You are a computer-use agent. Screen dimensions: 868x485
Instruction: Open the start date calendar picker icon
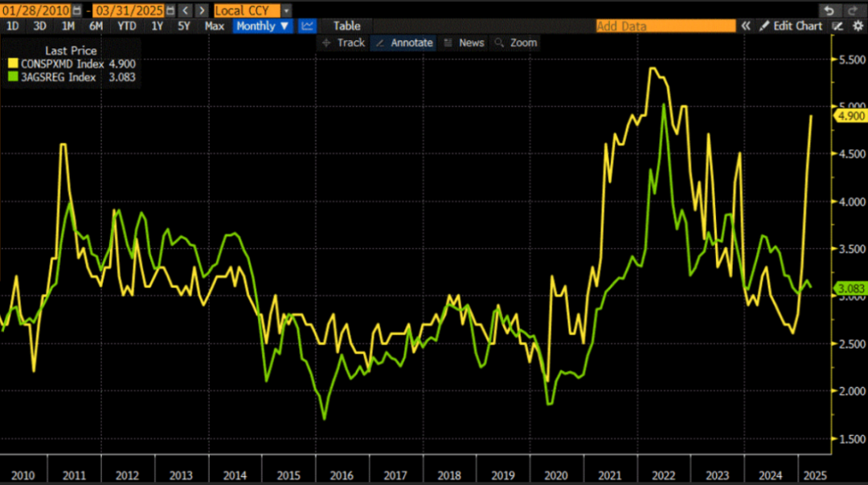pos(77,10)
